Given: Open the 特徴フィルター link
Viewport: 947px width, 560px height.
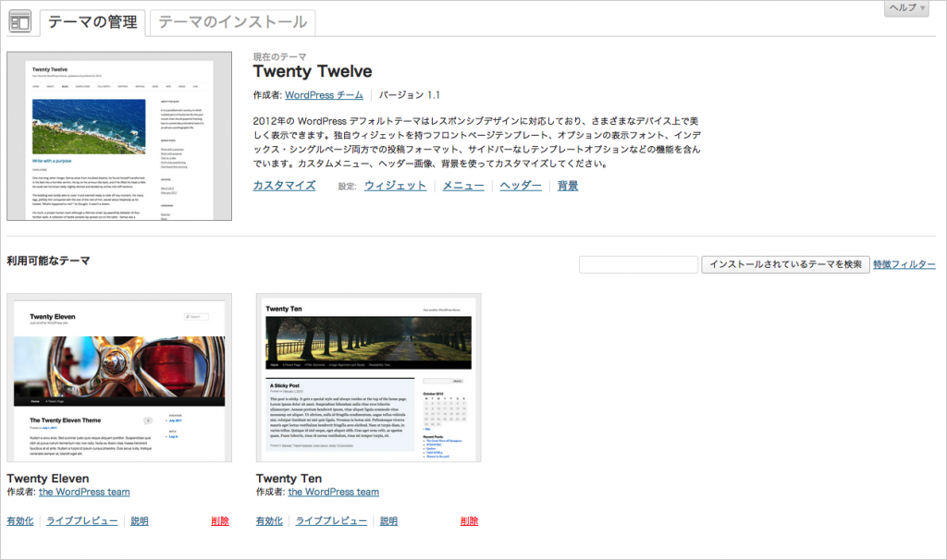Looking at the screenshot, I should tap(904, 264).
